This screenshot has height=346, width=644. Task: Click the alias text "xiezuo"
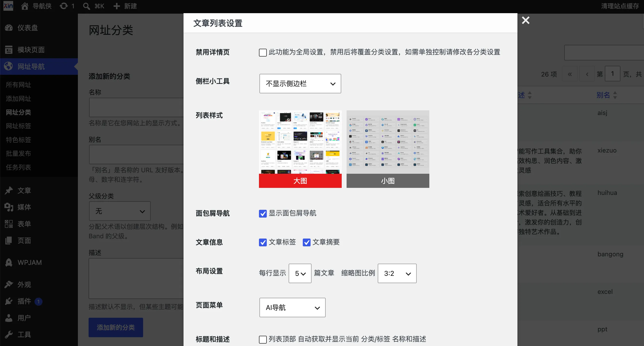click(607, 151)
